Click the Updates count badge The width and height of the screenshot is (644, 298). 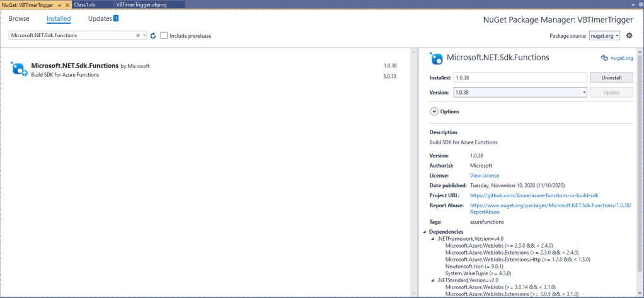(x=115, y=18)
